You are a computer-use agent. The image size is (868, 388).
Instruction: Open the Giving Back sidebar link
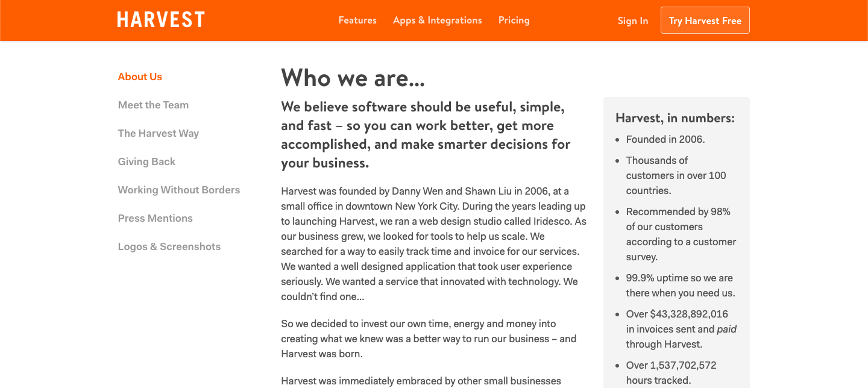point(146,161)
